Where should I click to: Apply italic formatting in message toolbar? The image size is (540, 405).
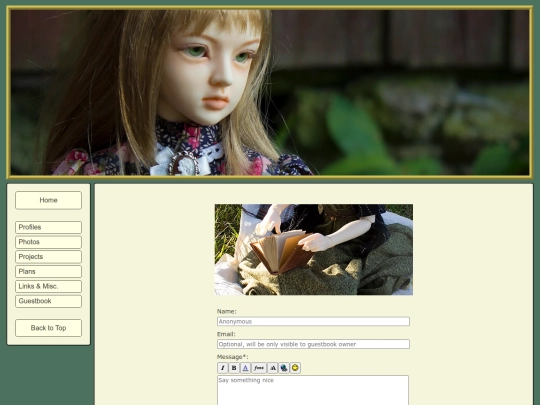222,368
